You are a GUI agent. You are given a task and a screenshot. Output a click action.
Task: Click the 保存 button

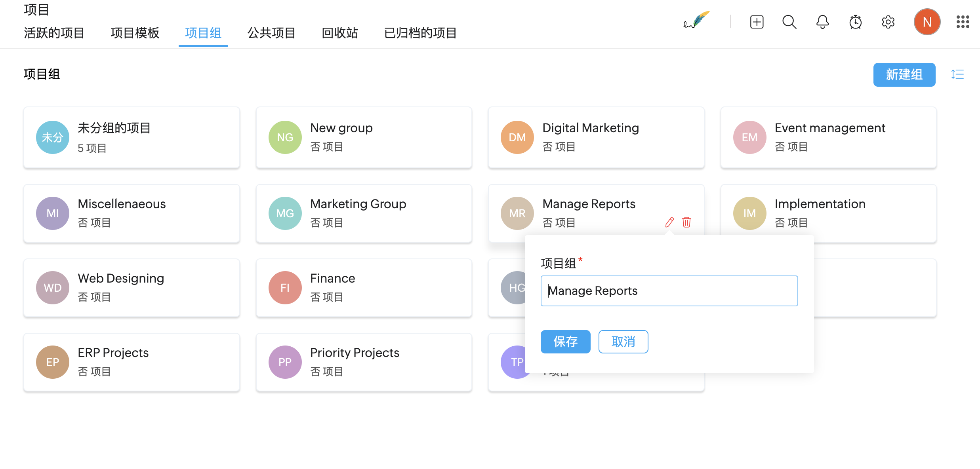click(565, 342)
